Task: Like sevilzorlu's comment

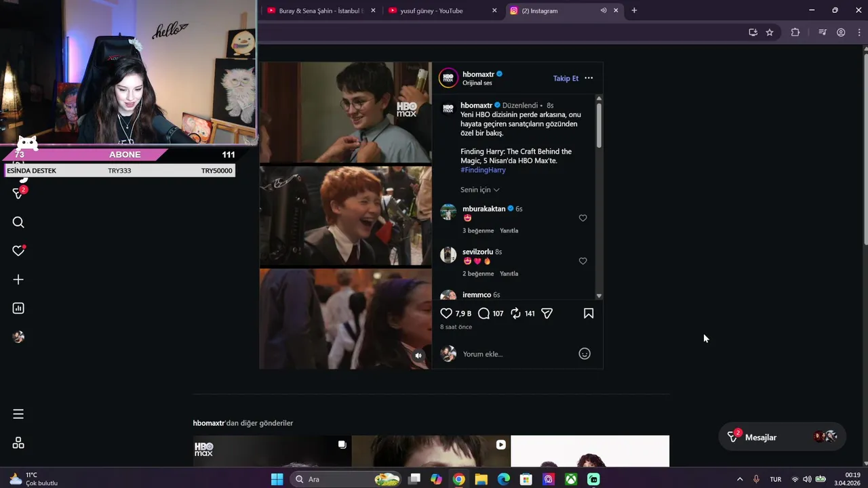Action: coord(583,261)
